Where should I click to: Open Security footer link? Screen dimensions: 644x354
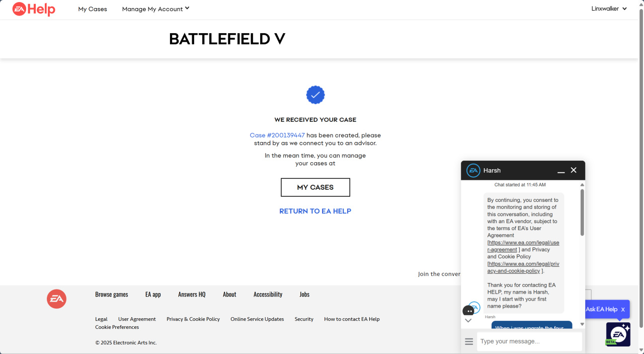(304, 319)
